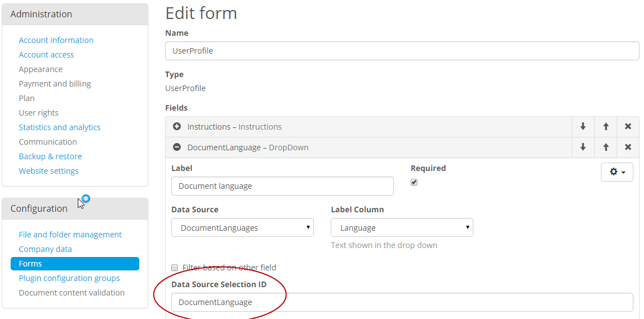Open Account access settings

tap(46, 55)
